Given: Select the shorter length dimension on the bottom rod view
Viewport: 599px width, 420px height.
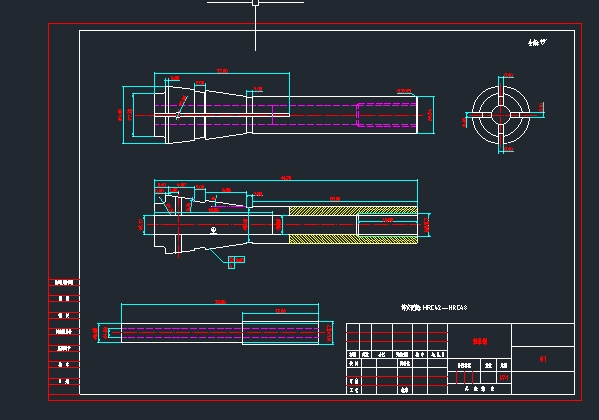Looking at the screenshot, I should [280, 312].
